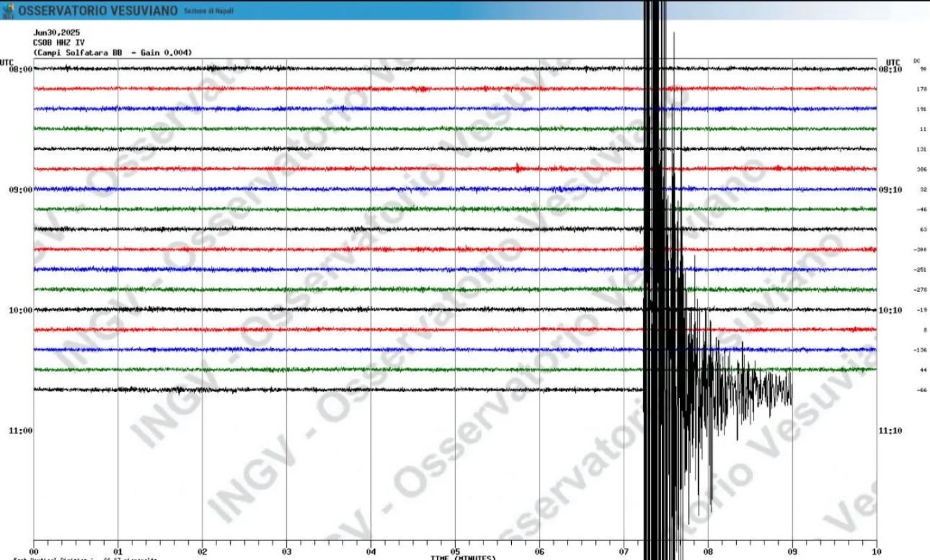Click the Campi Solfatara BB gain label
The width and height of the screenshot is (930, 560).
(x=112, y=53)
